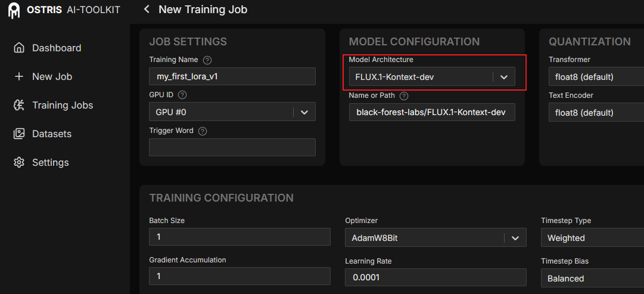Click the Gradient Accumulation input field

pos(240,276)
